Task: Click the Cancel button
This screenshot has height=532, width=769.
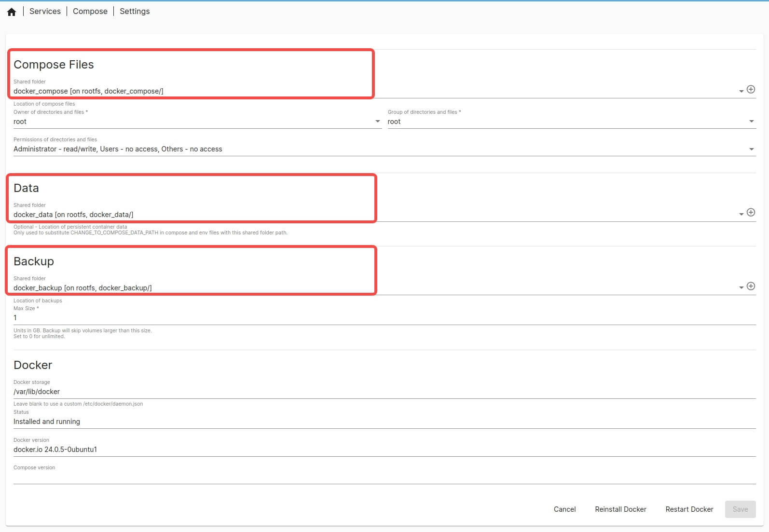Action: point(564,509)
